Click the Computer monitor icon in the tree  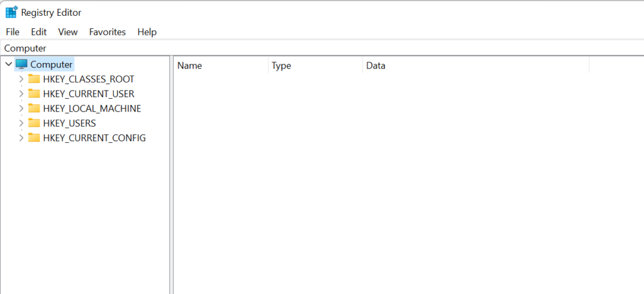click(x=21, y=65)
